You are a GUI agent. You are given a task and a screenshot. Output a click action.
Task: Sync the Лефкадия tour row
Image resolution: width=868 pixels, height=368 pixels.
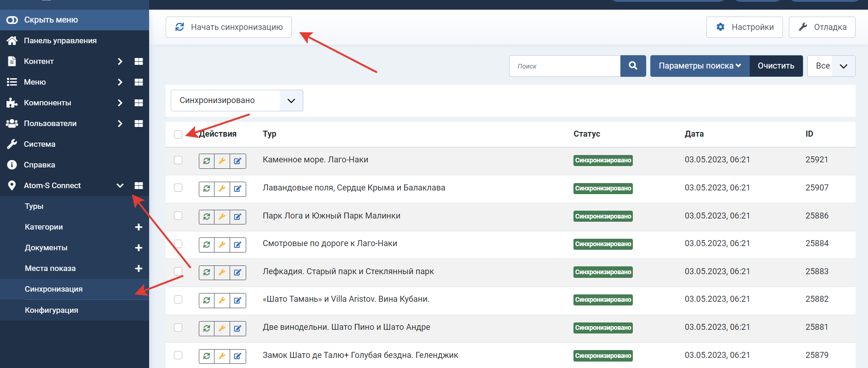(207, 272)
